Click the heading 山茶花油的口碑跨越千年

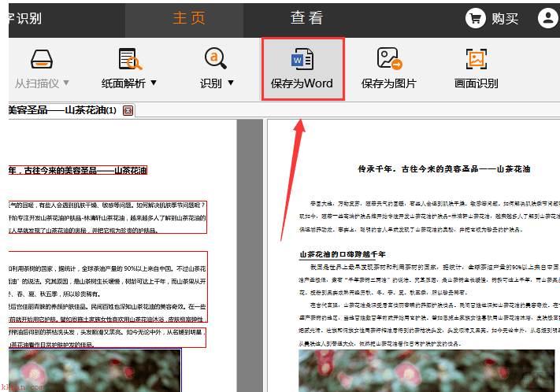point(343,254)
